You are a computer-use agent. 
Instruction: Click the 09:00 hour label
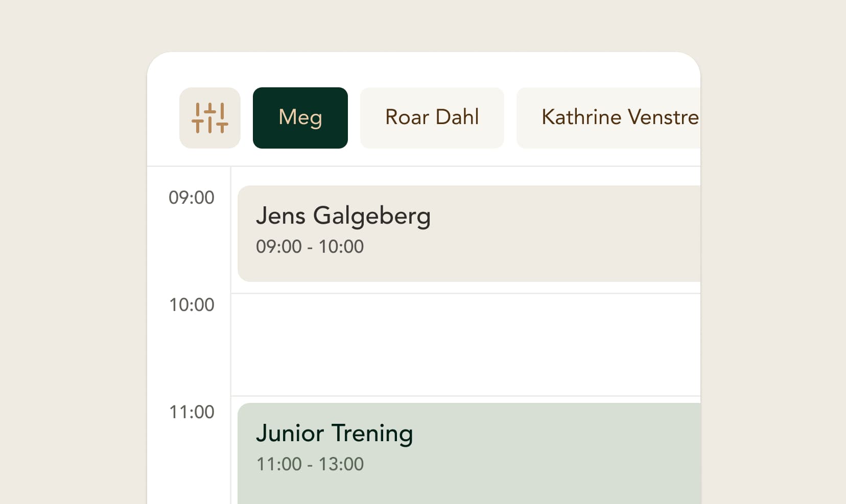[192, 198]
